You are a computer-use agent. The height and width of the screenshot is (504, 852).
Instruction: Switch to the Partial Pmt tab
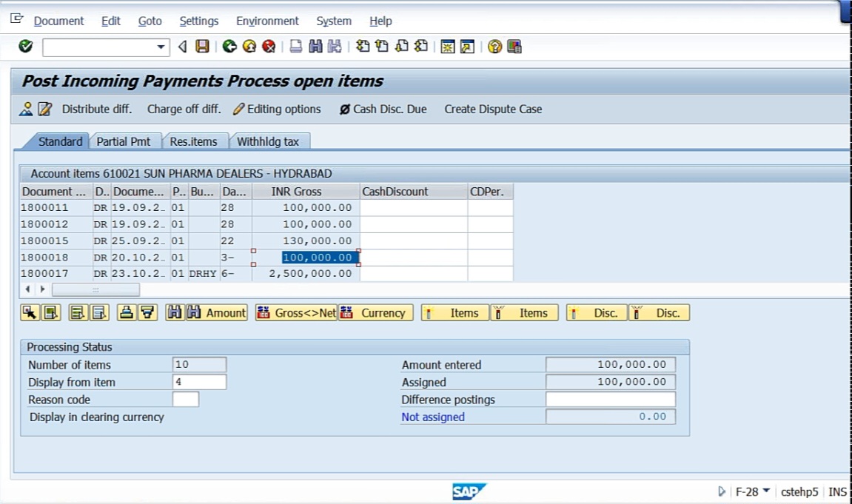coord(124,142)
